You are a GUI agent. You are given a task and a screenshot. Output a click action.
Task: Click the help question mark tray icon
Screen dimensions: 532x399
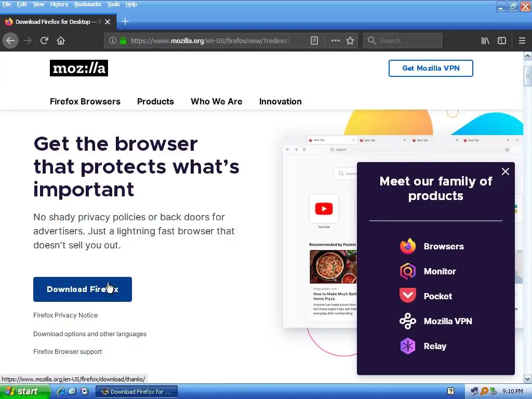tap(451, 391)
